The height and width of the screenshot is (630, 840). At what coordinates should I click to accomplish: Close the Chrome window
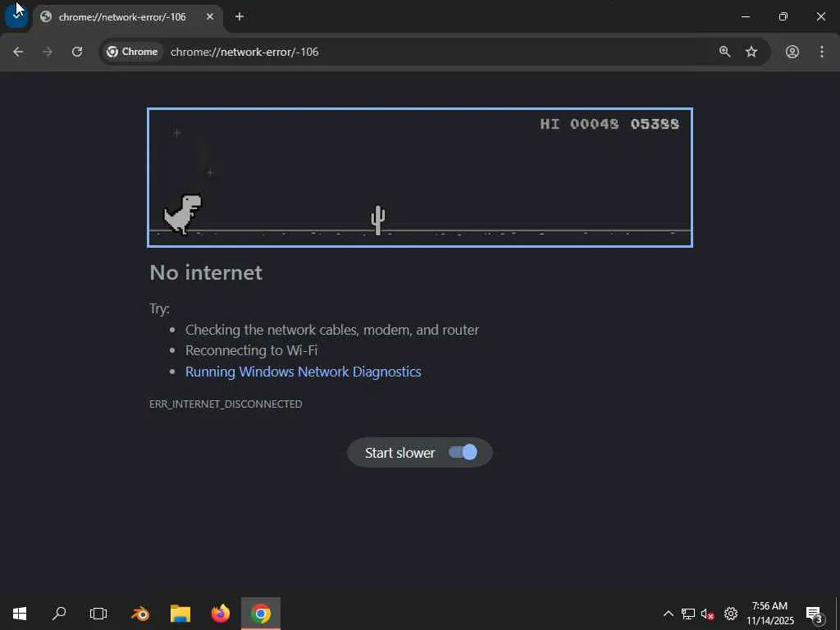point(820,16)
